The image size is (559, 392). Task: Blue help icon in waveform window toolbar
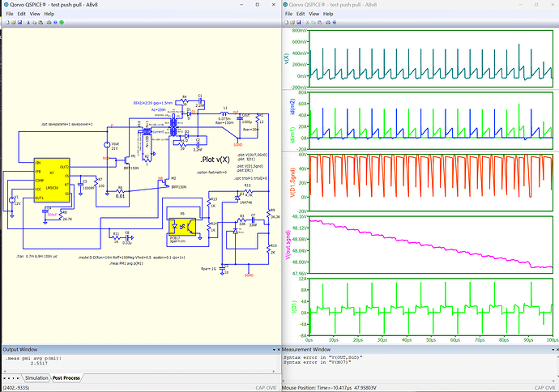point(335,23)
